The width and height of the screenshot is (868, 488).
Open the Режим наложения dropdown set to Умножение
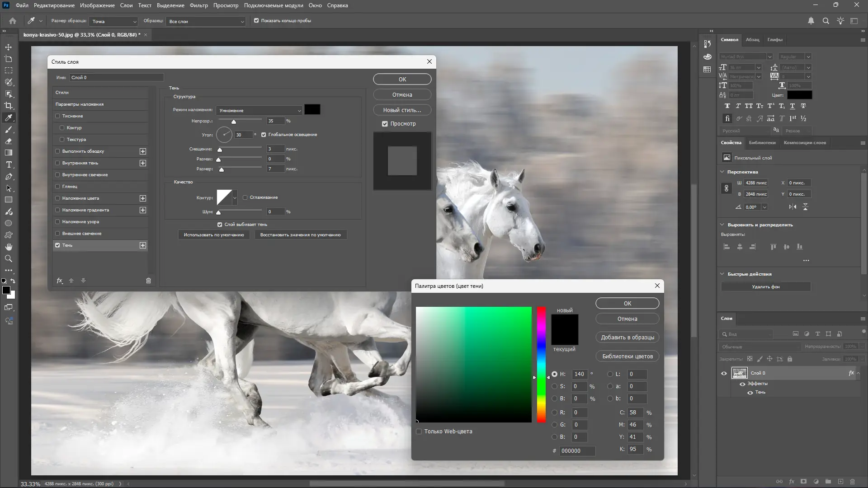259,110
